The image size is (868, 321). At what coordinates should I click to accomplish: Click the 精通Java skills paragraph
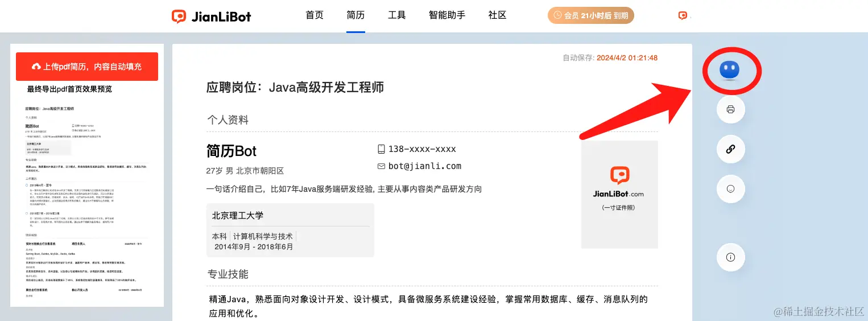click(428, 306)
